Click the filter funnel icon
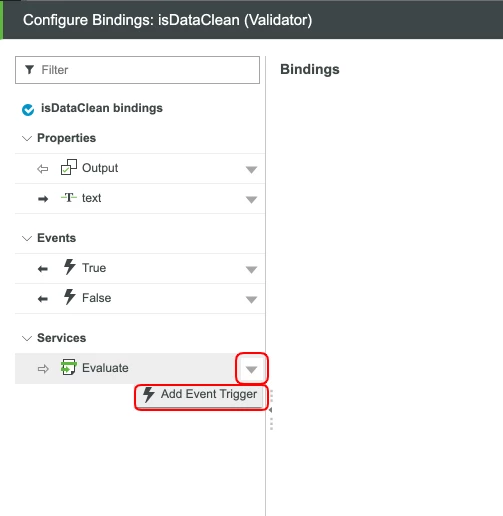 coord(30,70)
